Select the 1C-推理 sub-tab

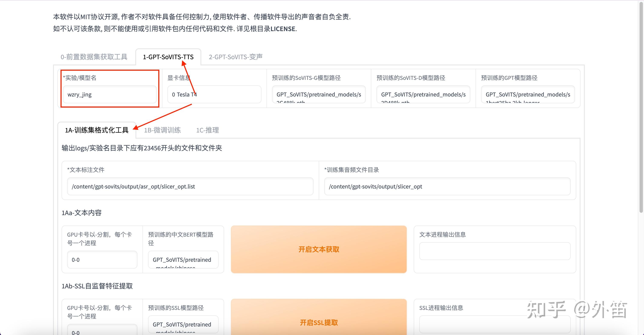click(207, 130)
